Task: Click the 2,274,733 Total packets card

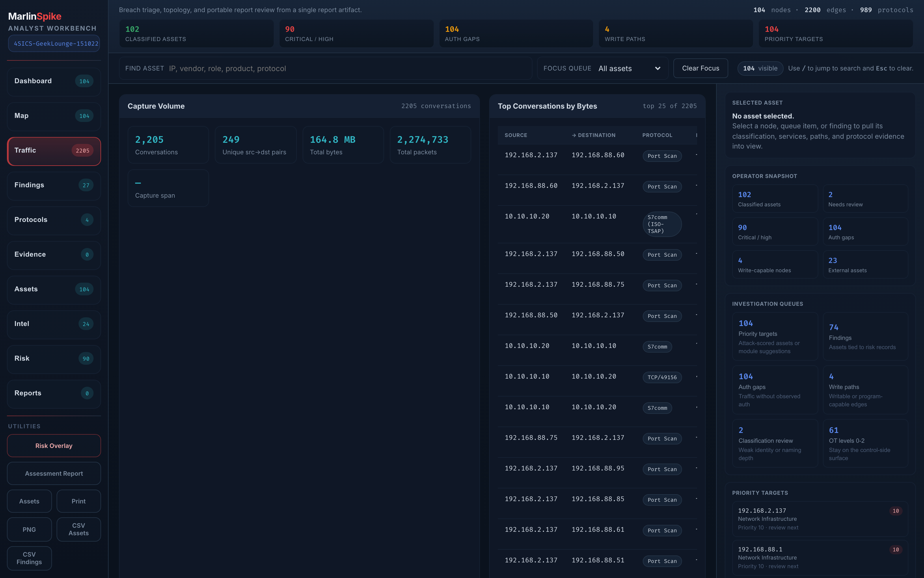Action: click(430, 145)
